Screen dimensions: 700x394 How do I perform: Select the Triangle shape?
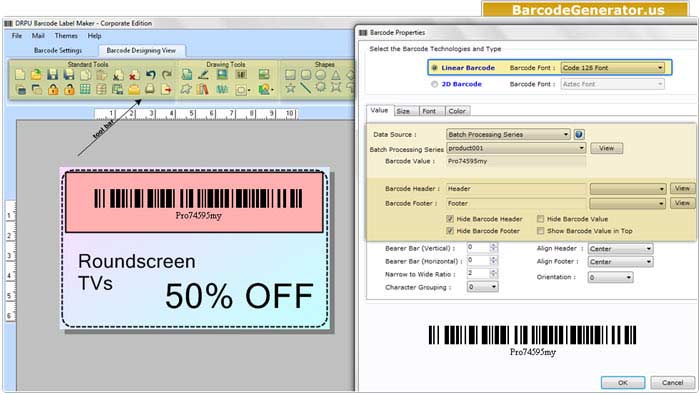pyautogui.click(x=336, y=75)
